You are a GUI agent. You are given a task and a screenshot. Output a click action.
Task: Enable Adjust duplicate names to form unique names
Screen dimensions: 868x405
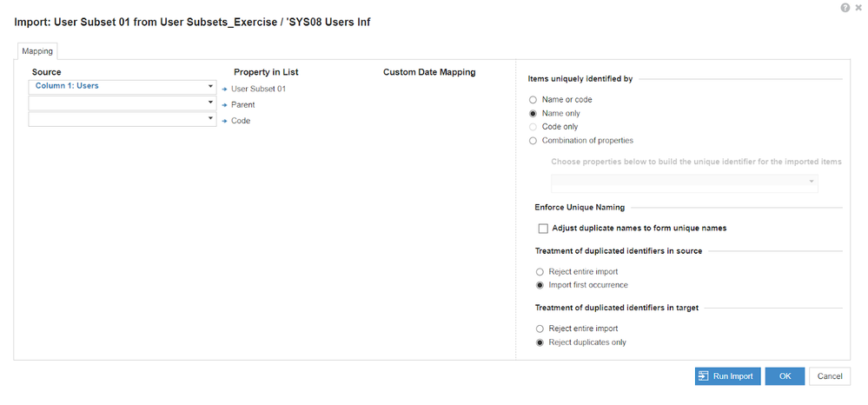pyautogui.click(x=543, y=229)
